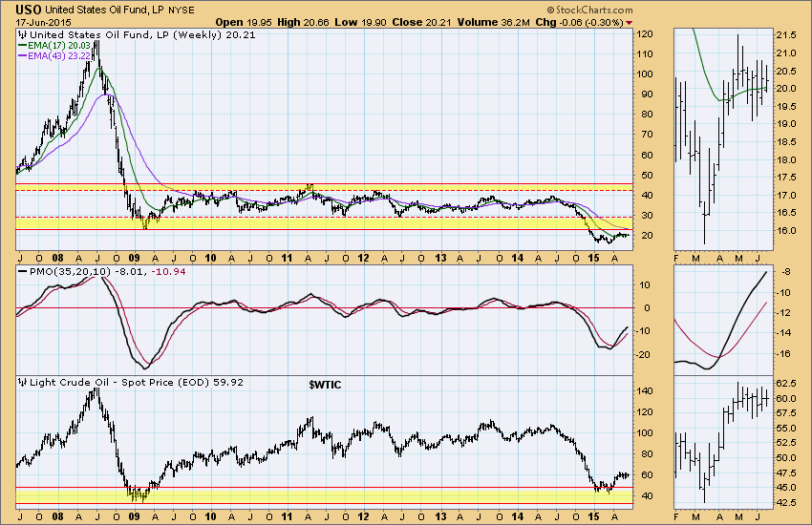Click the 'EMA(43) 23.22' legend entry
The width and height of the screenshot is (812, 525).
pyautogui.click(x=59, y=55)
